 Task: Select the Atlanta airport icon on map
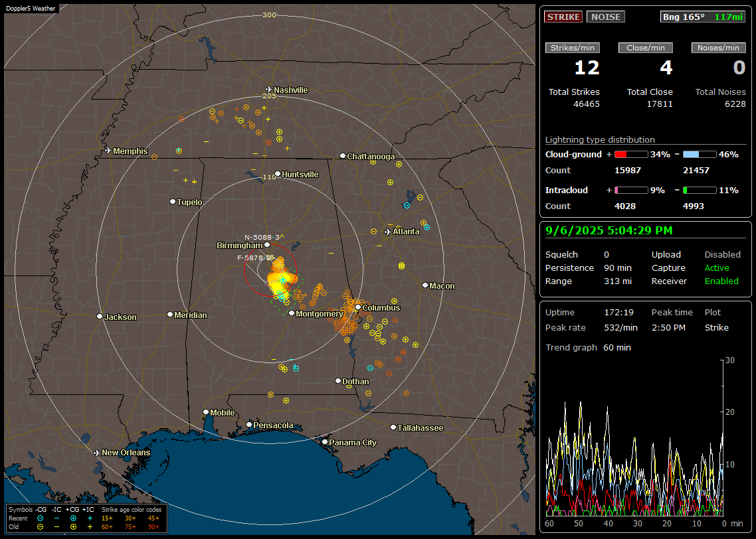[x=388, y=232]
